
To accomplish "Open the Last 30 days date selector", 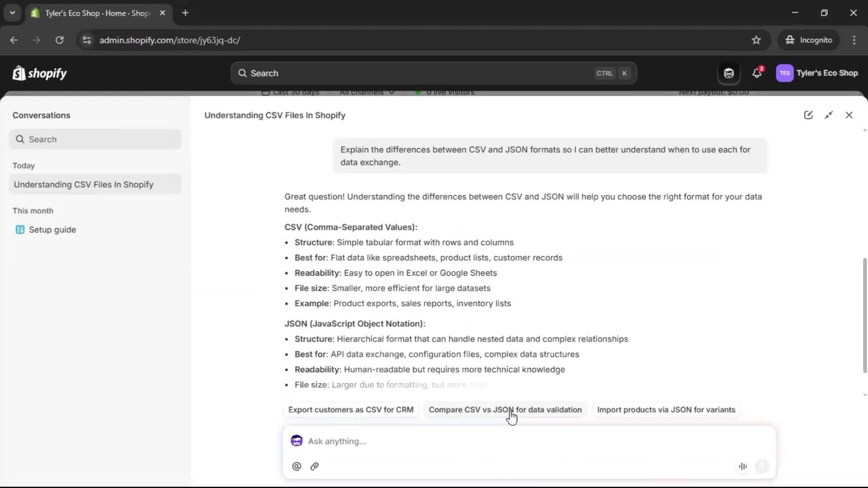I will (291, 92).
